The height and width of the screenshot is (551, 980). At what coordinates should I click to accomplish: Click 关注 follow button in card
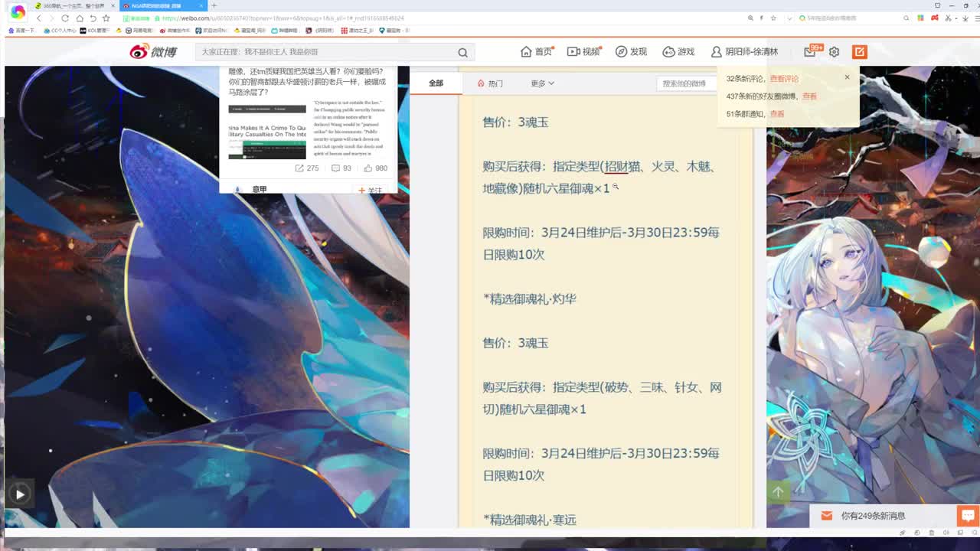pyautogui.click(x=370, y=191)
